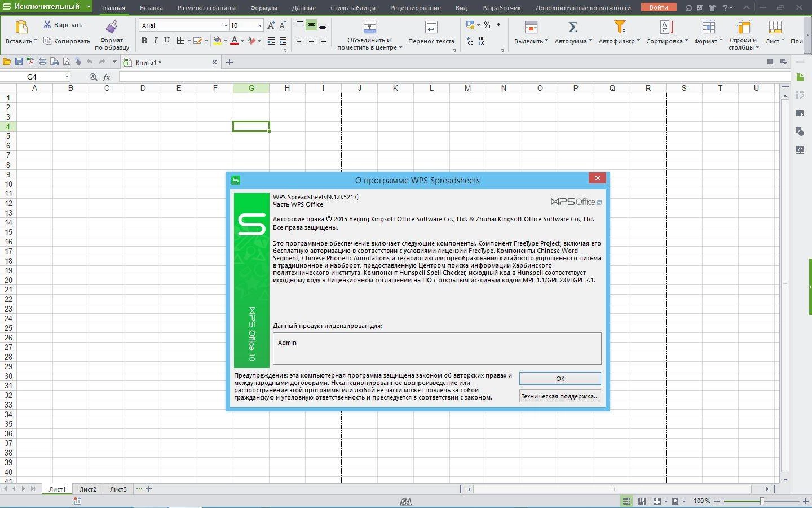The image size is (812, 508).
Task: Click the Cut (Вырезать) scissors button
Action: (x=62, y=25)
